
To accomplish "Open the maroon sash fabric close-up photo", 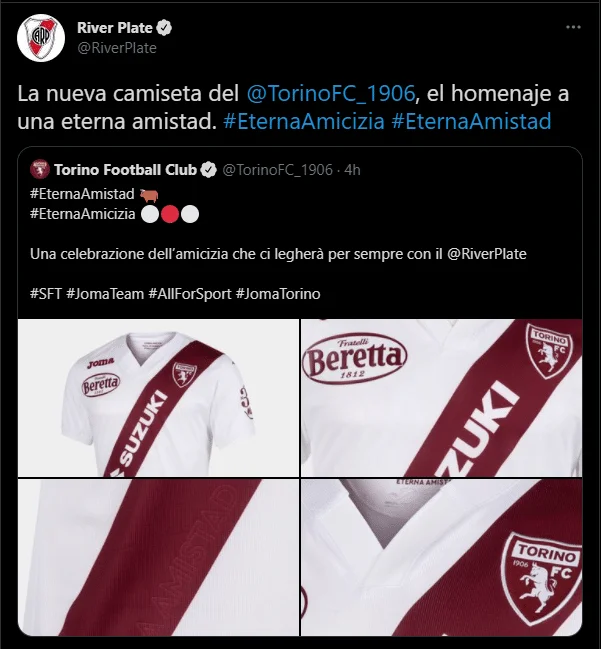I will (x=159, y=558).
